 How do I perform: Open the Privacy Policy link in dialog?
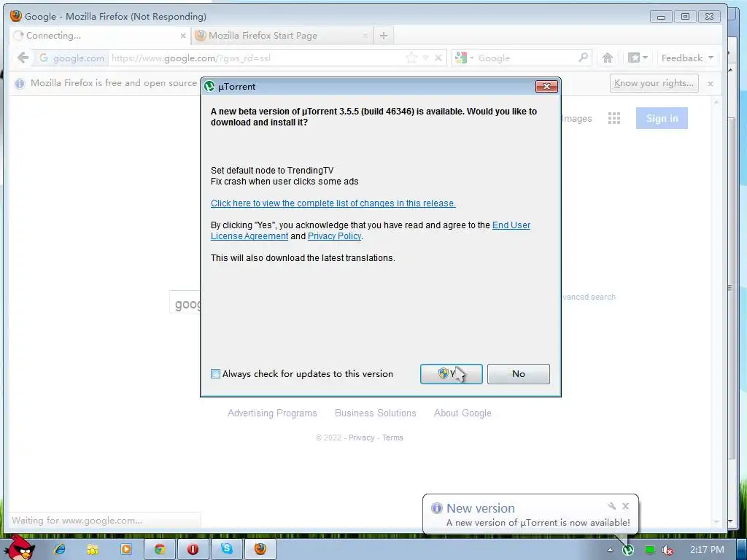click(334, 236)
